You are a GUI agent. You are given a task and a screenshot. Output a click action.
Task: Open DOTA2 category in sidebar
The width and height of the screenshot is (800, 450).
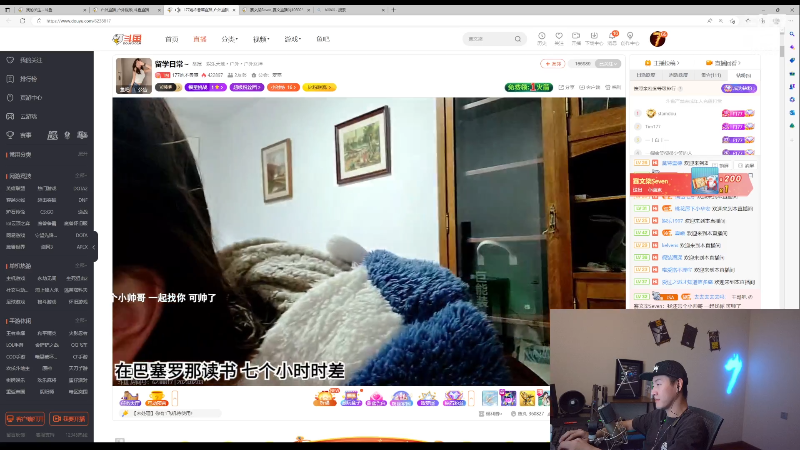[81, 188]
